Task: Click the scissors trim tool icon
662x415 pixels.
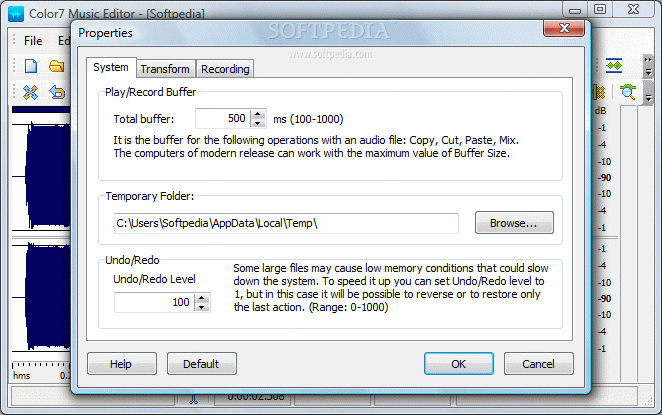Action: [30, 92]
